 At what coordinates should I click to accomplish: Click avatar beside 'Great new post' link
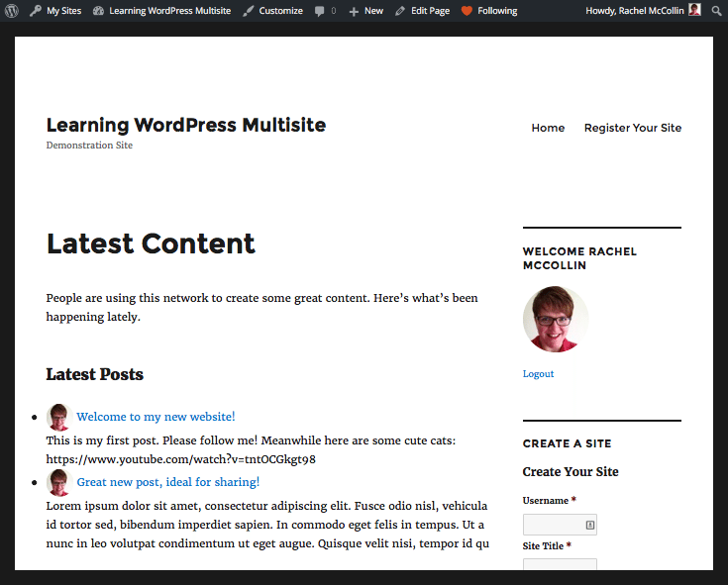[x=59, y=482]
